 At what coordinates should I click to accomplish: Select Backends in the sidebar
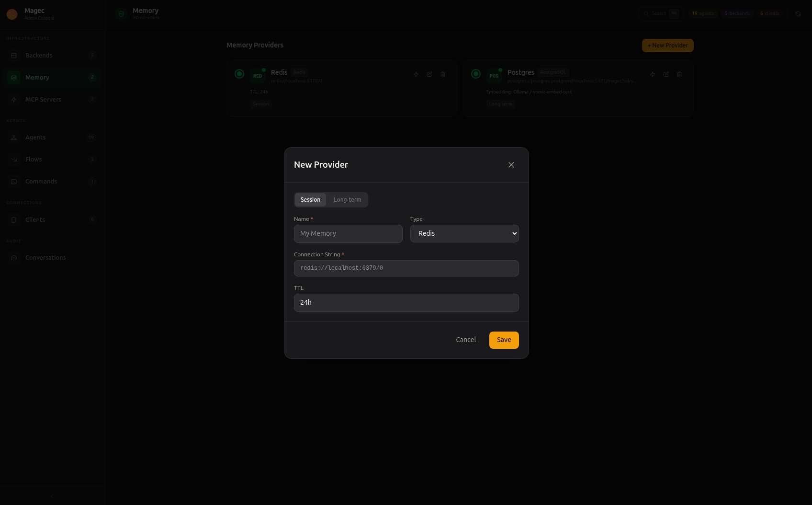(38, 55)
